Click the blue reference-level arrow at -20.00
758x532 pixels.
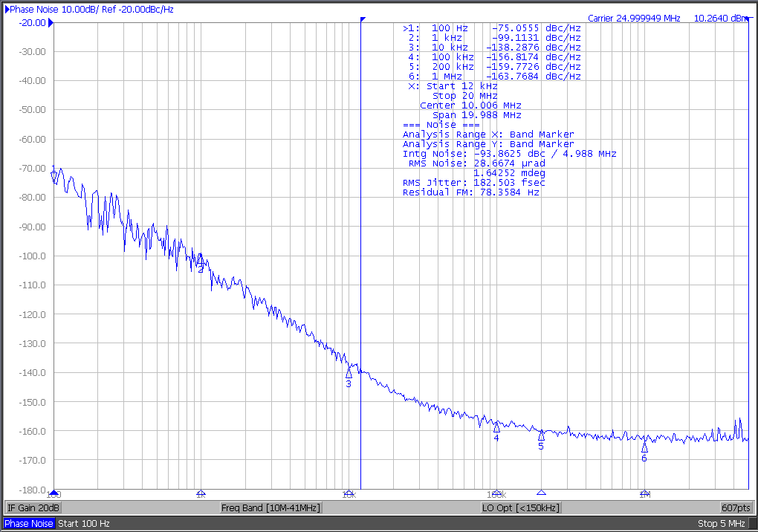pos(51,22)
